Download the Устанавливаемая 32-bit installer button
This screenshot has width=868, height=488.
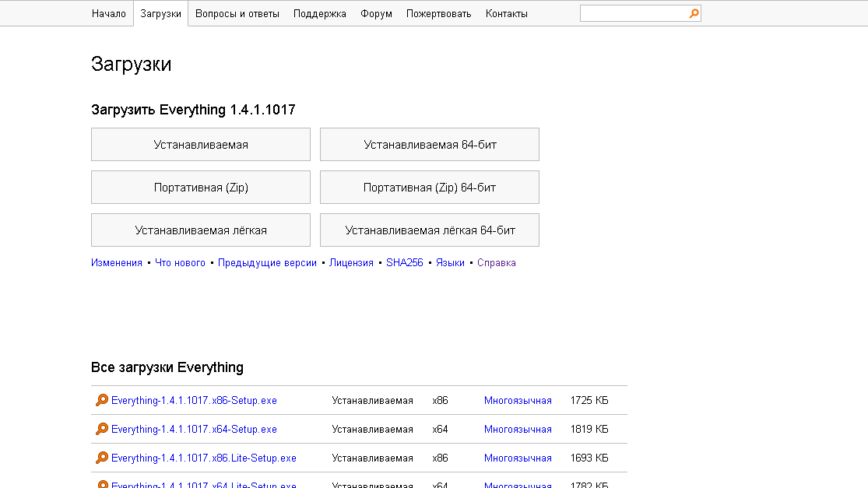(x=200, y=145)
